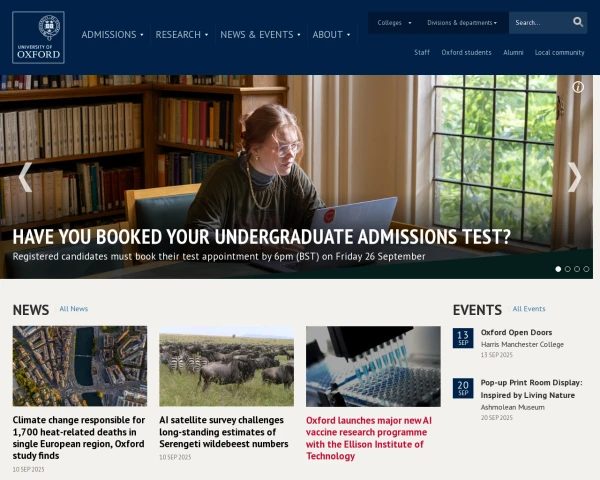This screenshot has width=600, height=480.
Task: Open the Alumni link
Action: coord(513,52)
